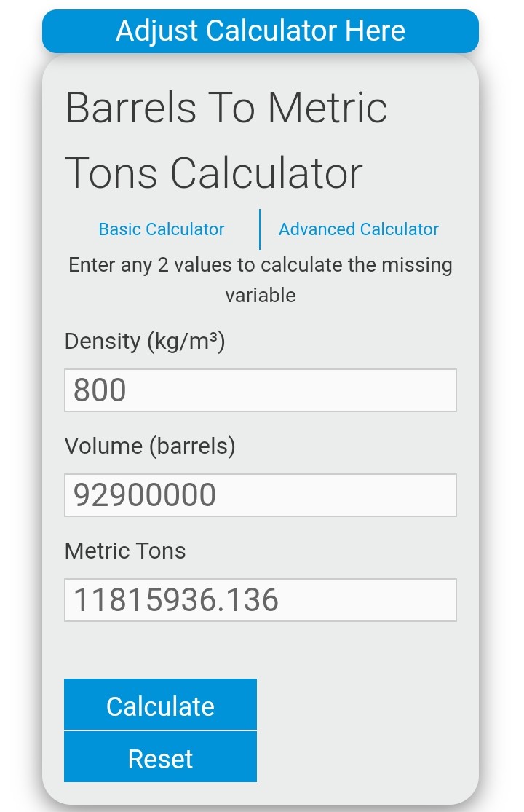The width and height of the screenshot is (524, 812).
Task: Click the vertical divider between calculator tabs
Action: 260,229
